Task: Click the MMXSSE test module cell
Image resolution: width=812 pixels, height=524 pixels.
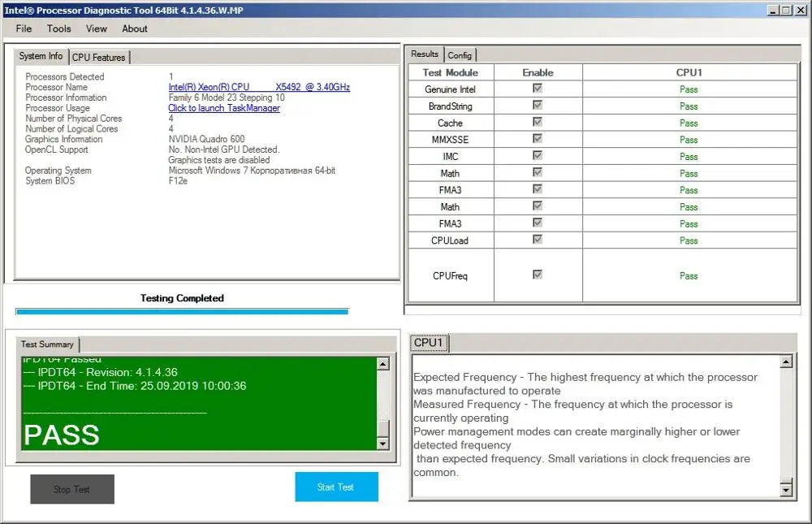Action: pos(451,140)
